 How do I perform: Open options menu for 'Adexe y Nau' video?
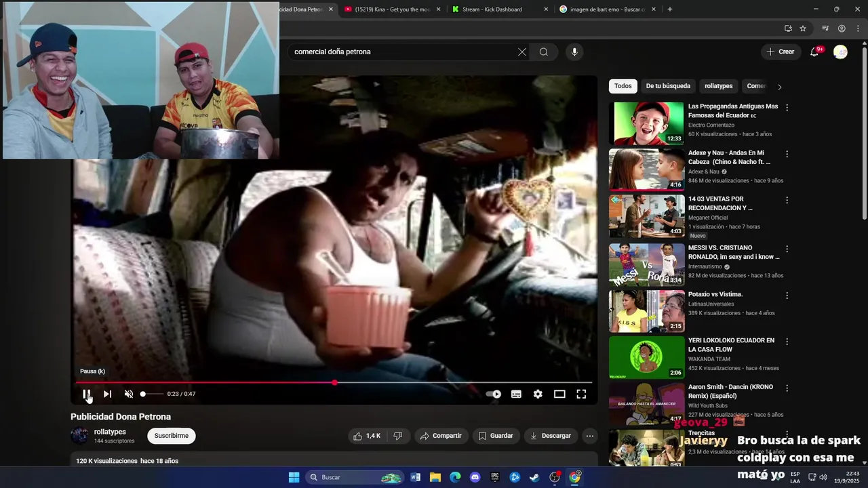tap(787, 154)
